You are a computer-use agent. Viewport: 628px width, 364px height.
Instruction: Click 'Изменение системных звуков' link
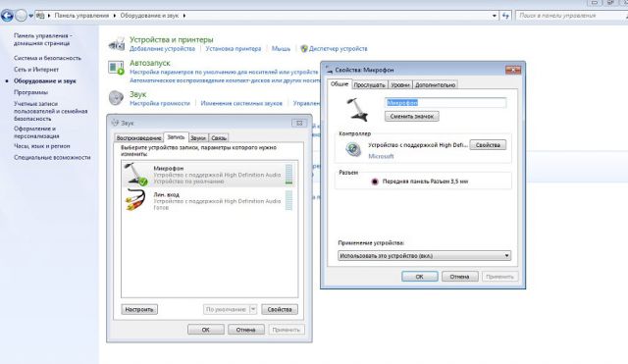(x=241, y=103)
